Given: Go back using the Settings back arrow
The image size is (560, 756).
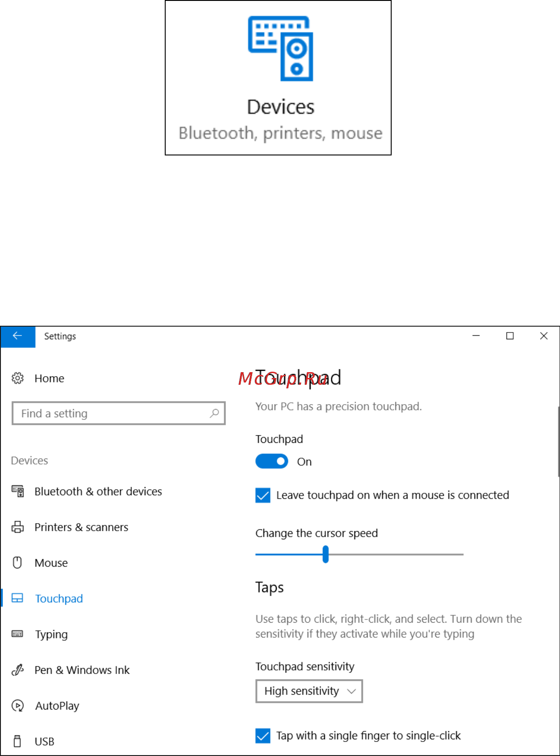Looking at the screenshot, I should 18,337.
